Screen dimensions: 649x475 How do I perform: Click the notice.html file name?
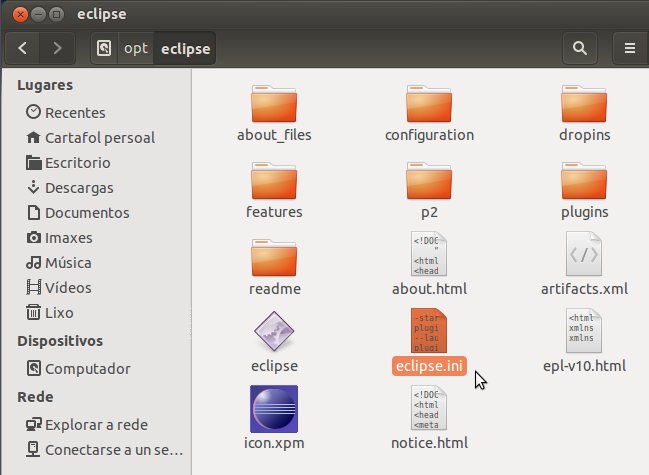(429, 443)
